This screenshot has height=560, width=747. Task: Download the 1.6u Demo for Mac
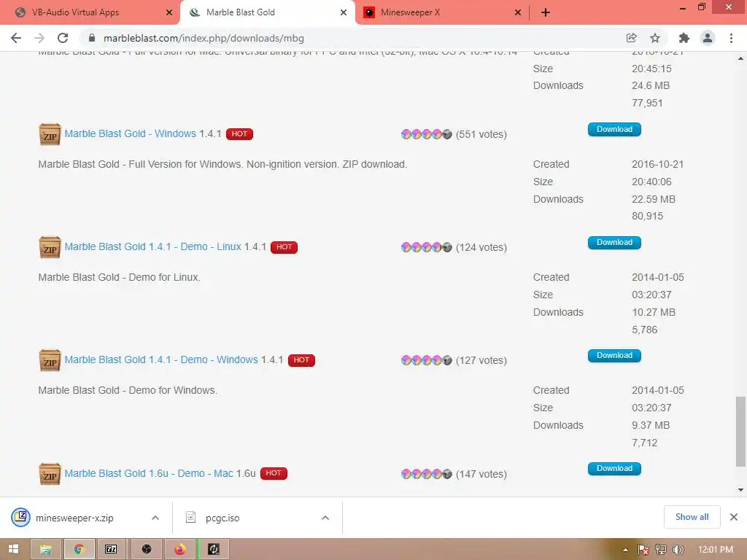tap(614, 469)
